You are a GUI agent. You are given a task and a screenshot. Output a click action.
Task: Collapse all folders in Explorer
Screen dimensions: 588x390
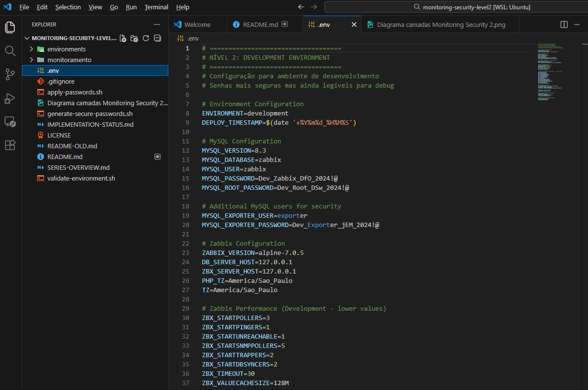pos(157,38)
